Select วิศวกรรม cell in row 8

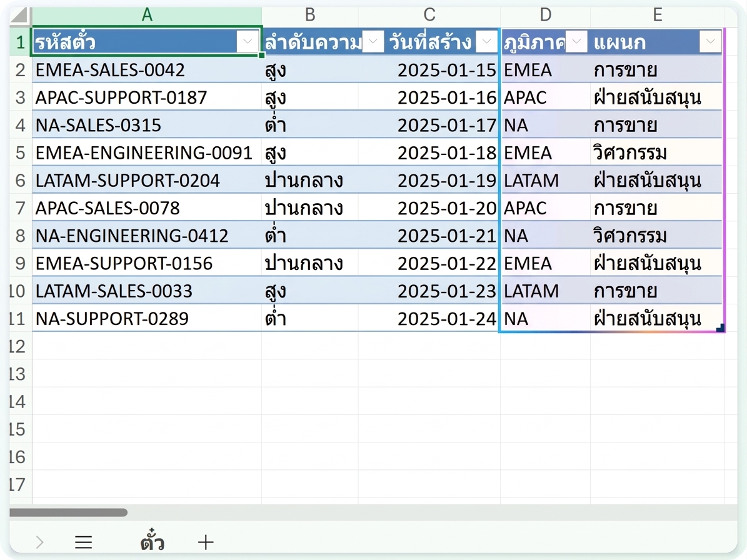(x=658, y=236)
